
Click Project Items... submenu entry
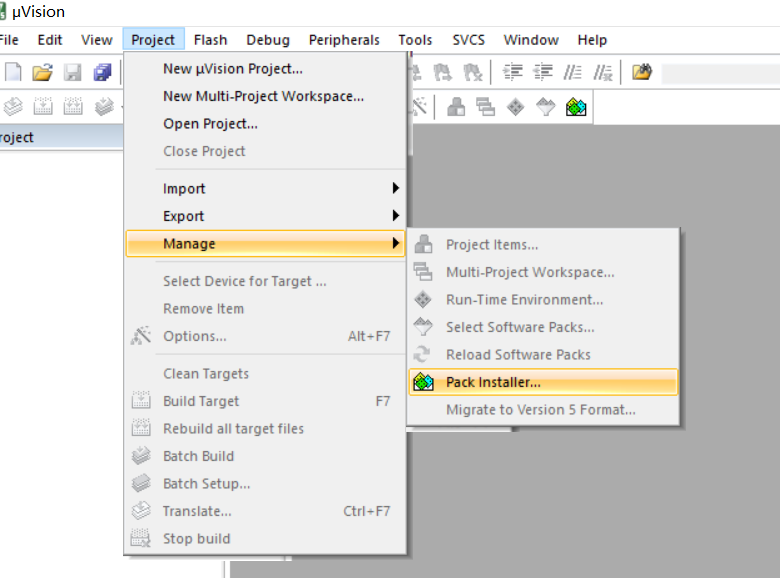(543, 244)
